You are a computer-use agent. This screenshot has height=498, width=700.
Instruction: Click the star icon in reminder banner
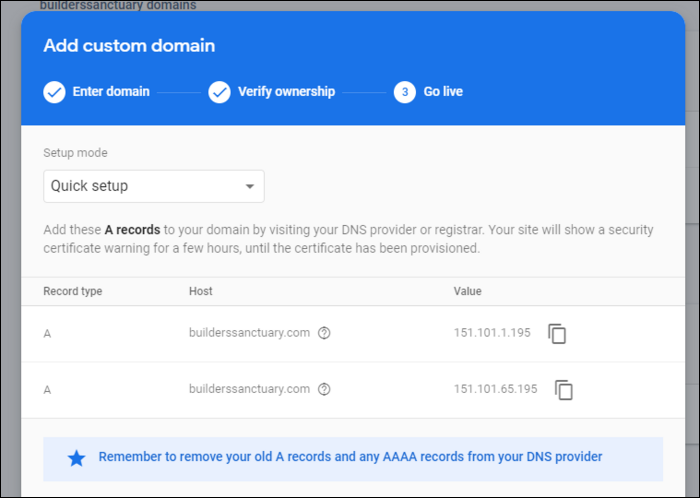tap(76, 458)
